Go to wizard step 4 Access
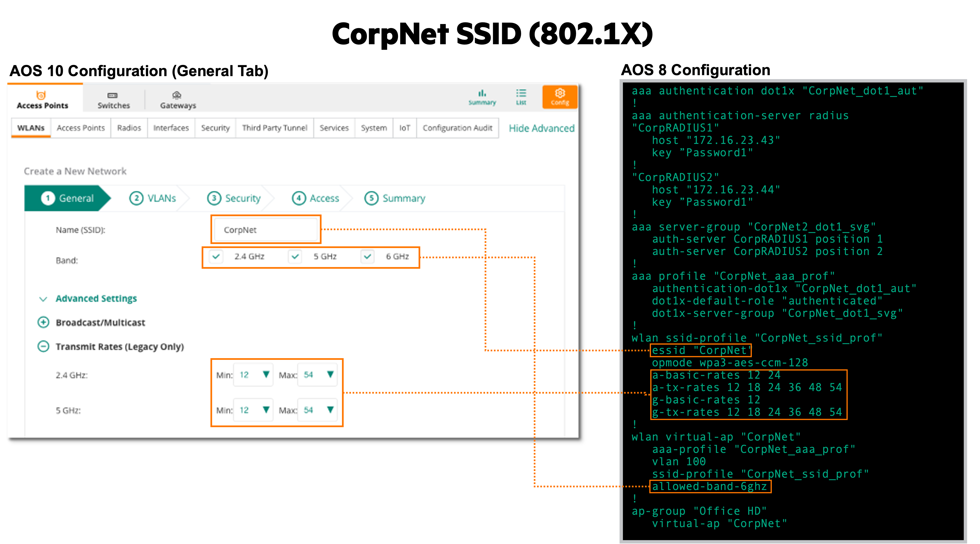Image resolution: width=980 pixels, height=544 pixels. [315, 198]
